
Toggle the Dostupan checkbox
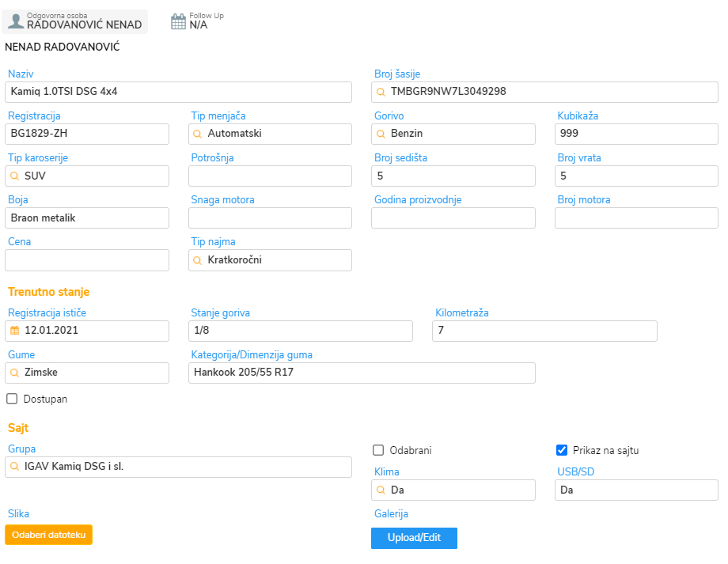click(x=12, y=399)
